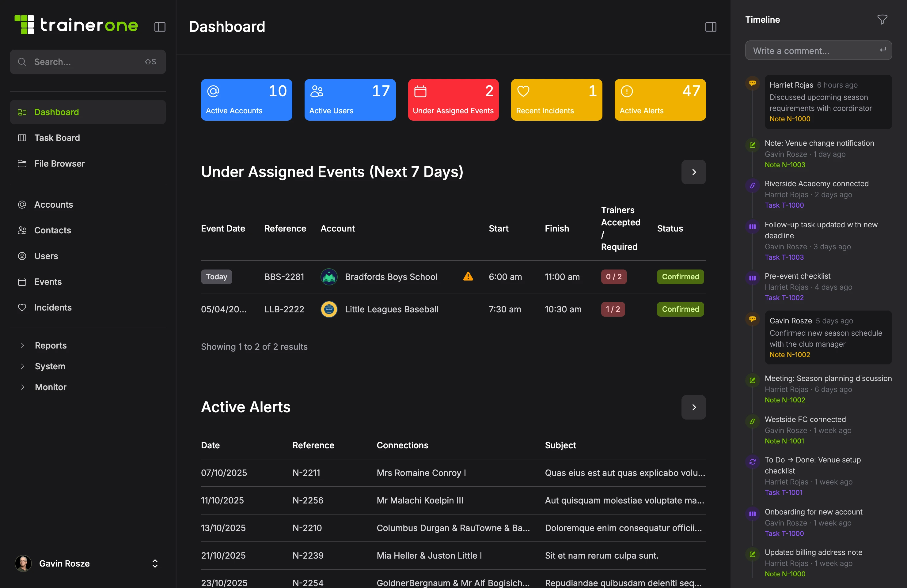This screenshot has height=588, width=907.
Task: Expand the Reports section
Action: pyautogui.click(x=50, y=345)
